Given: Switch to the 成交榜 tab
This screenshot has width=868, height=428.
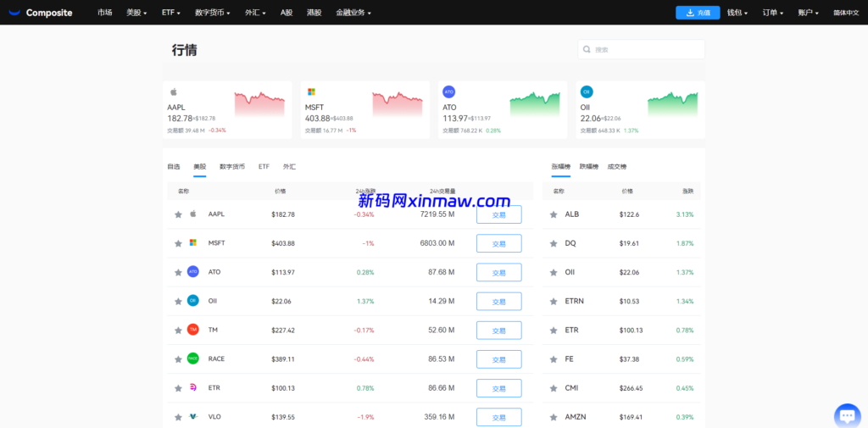Looking at the screenshot, I should click(617, 167).
